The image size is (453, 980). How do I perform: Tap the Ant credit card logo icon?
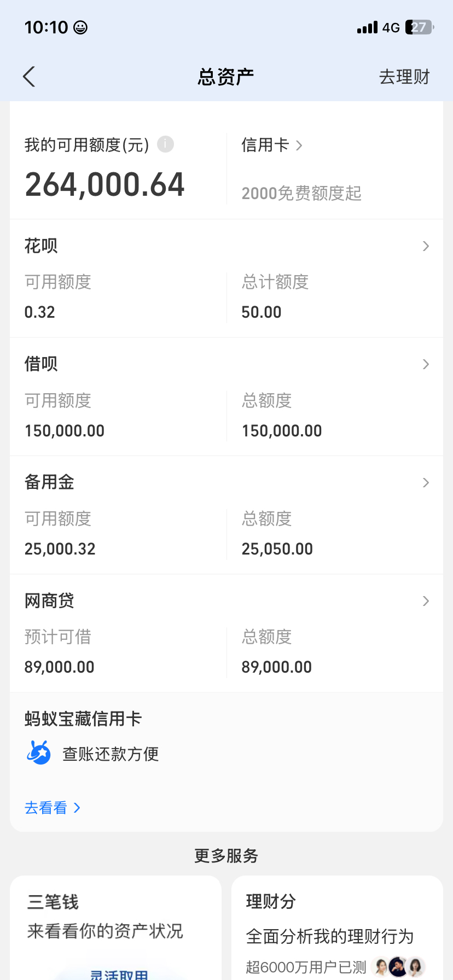(x=39, y=753)
